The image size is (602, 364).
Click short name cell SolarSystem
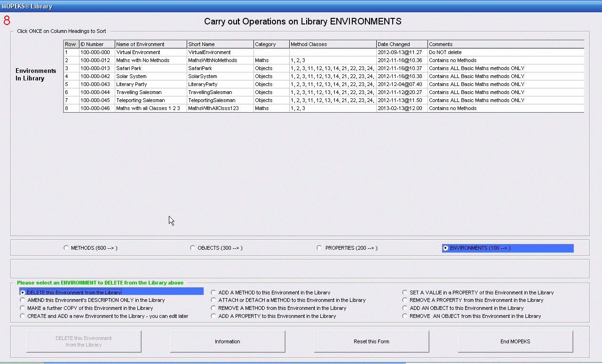[x=221, y=76]
